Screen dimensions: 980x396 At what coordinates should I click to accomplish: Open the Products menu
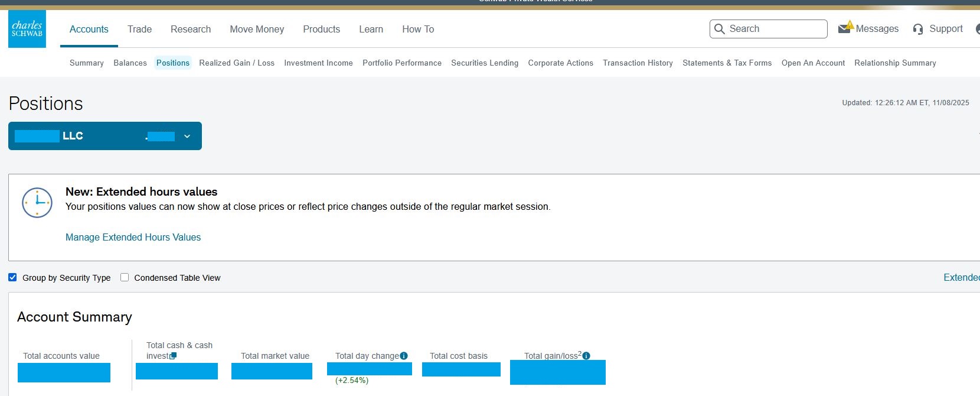point(322,29)
